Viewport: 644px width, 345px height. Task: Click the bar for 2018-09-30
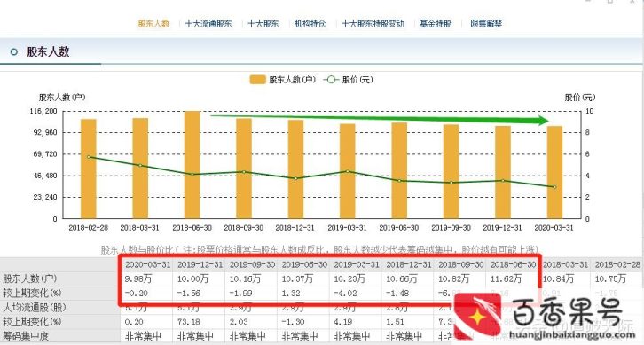(244, 169)
